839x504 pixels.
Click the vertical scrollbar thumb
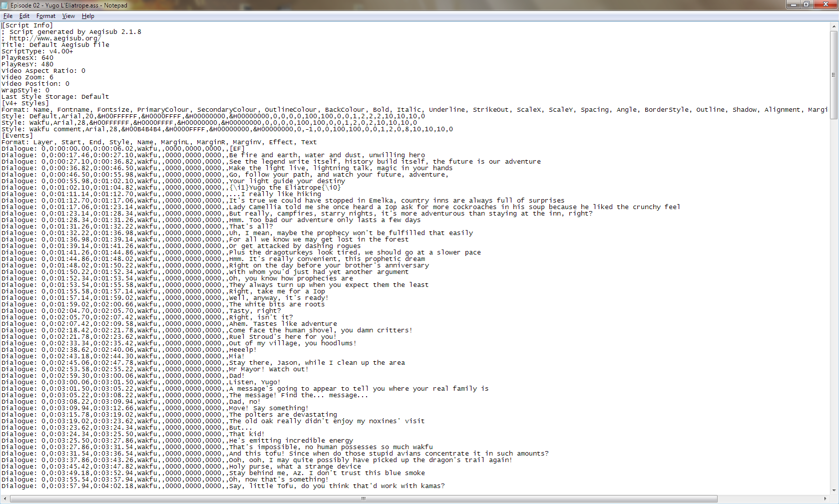(834, 75)
